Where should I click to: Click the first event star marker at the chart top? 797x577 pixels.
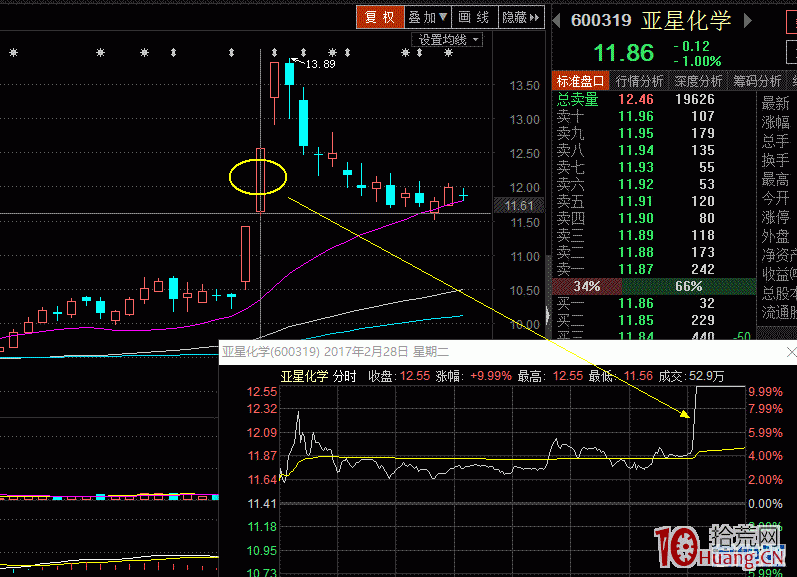(14, 52)
